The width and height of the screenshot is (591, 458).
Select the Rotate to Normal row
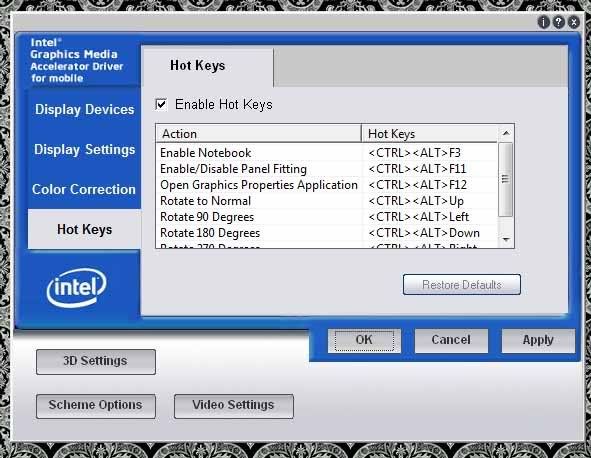tap(326, 201)
